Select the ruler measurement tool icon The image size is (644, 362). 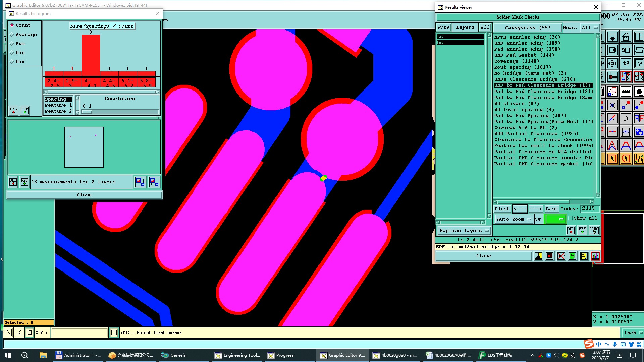pyautogui.click(x=626, y=91)
